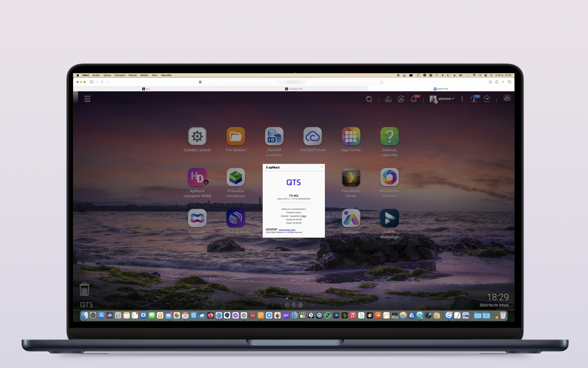Viewport: 588px width, 368px height.
Task: Launch Container Station
Action: [197, 218]
